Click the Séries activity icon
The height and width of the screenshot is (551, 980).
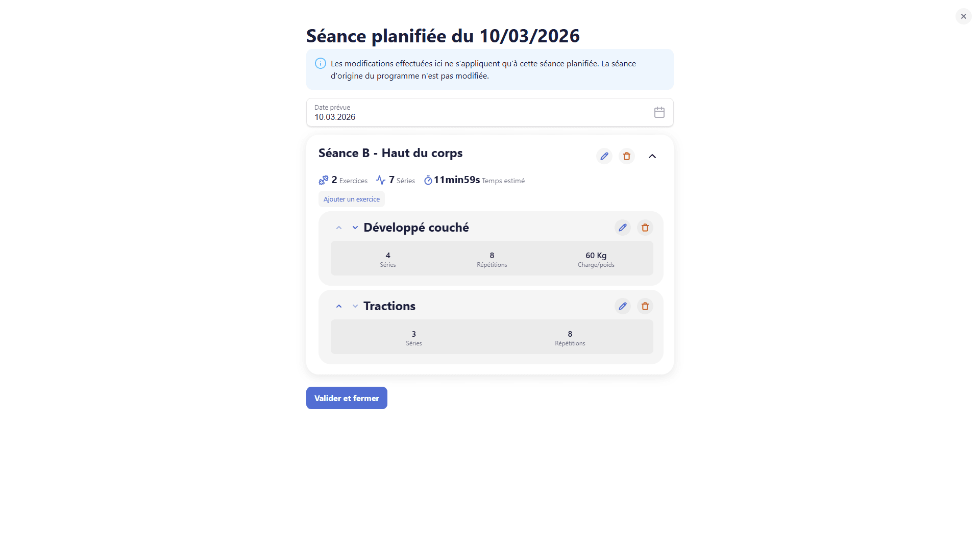click(x=381, y=180)
